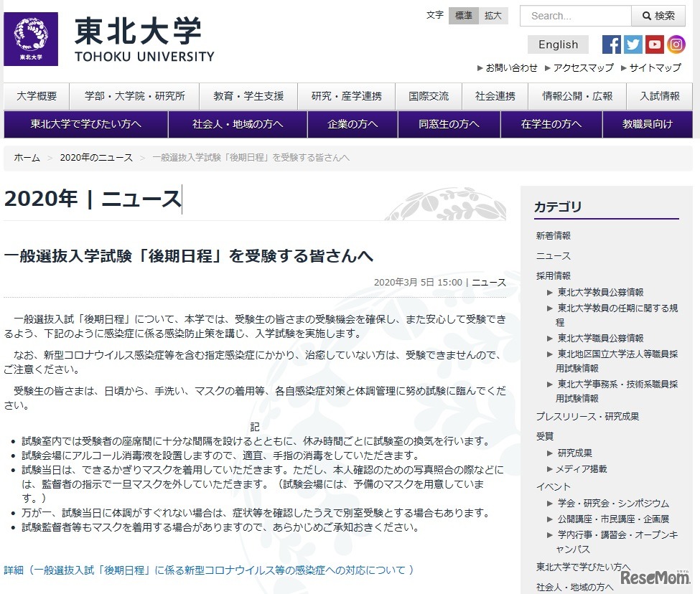
Task: Open the 国際交流 menu item
Action: [x=429, y=96]
